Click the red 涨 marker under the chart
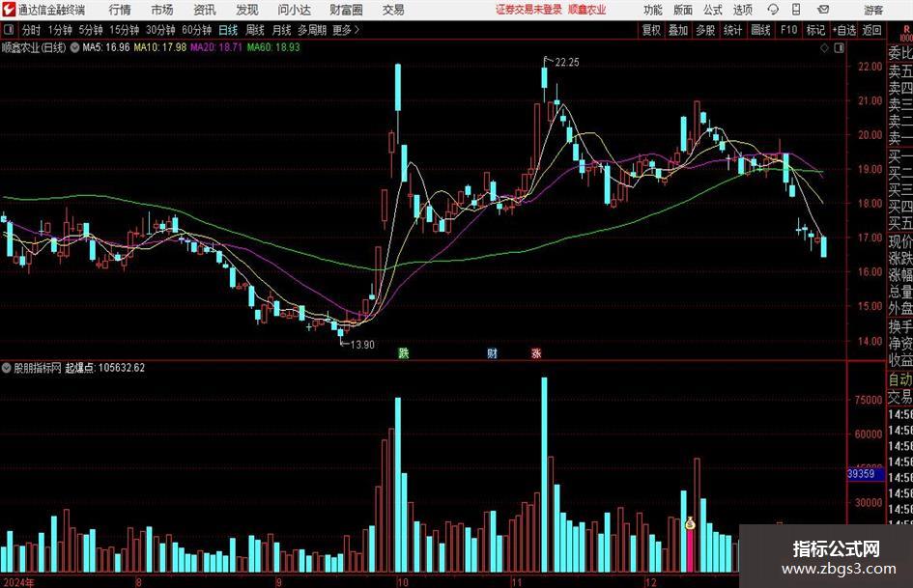 coord(536,352)
